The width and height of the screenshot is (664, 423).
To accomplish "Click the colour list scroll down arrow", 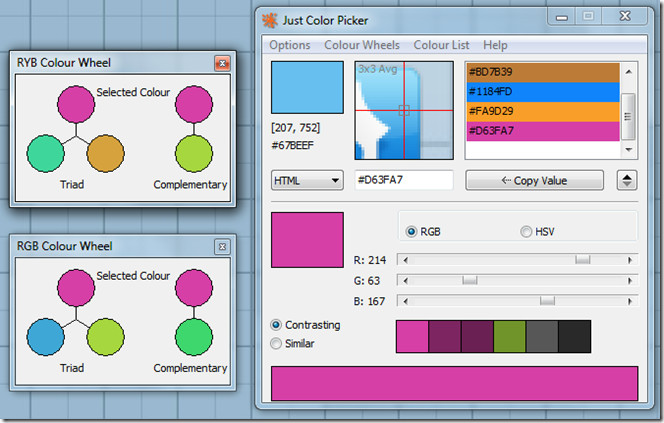I will coord(628,149).
